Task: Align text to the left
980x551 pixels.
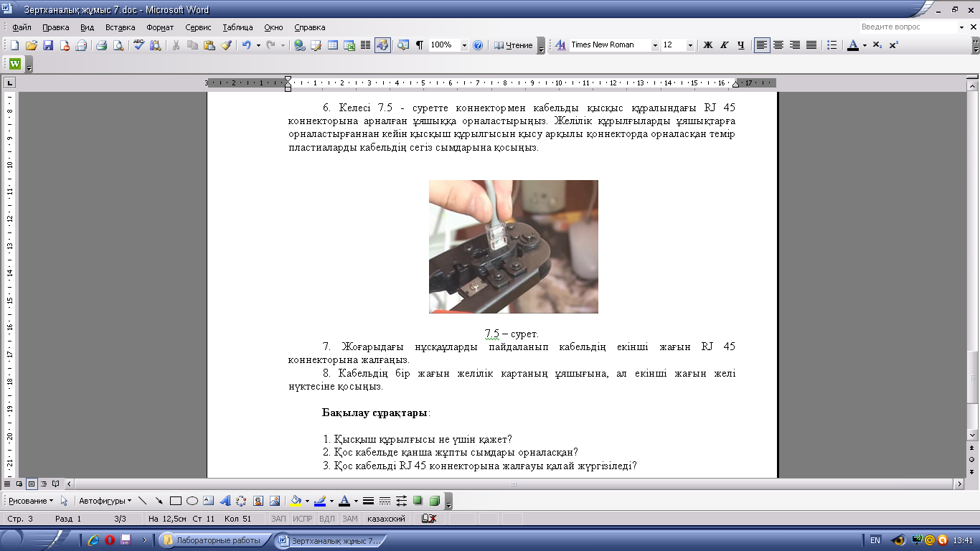Action: [x=762, y=45]
